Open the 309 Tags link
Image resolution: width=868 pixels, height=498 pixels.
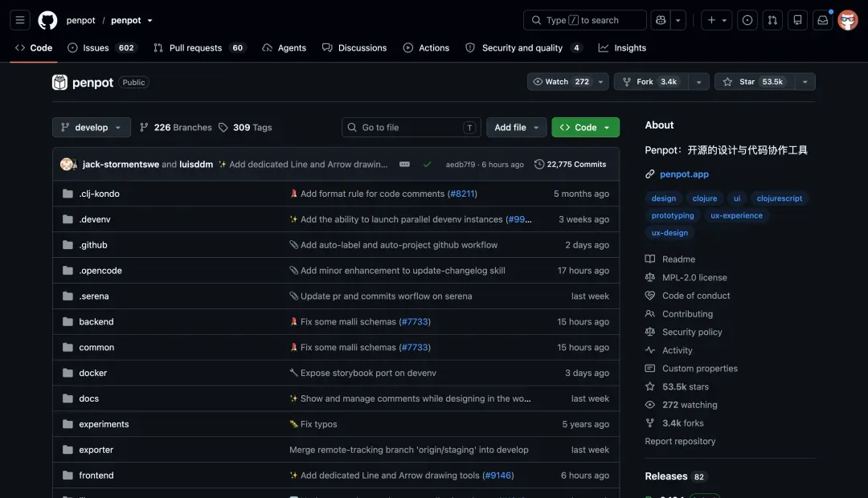click(x=245, y=127)
